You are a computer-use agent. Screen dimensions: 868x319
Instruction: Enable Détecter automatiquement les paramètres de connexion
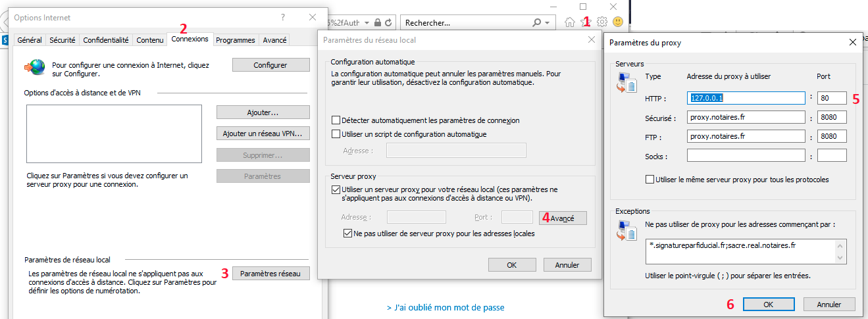click(x=337, y=121)
